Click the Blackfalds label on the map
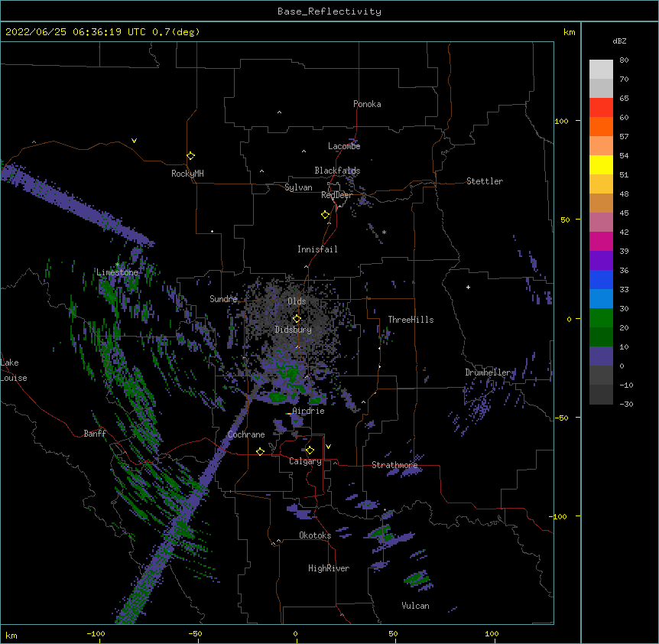Viewport: 659px width, 644px height. pos(337,171)
